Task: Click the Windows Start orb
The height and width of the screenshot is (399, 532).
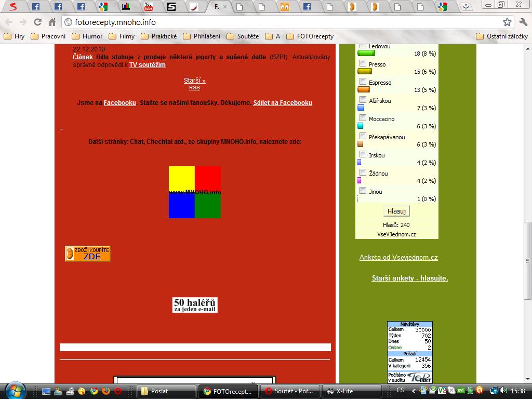Action: point(14,391)
